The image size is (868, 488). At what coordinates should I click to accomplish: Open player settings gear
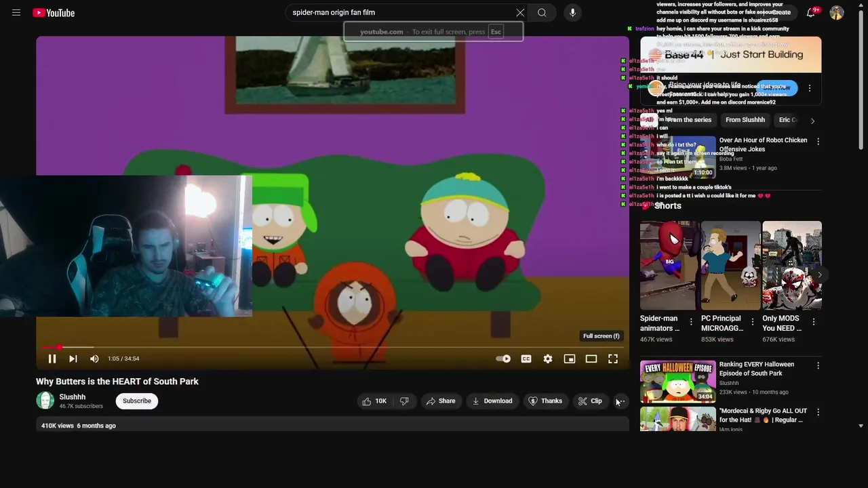(x=548, y=359)
